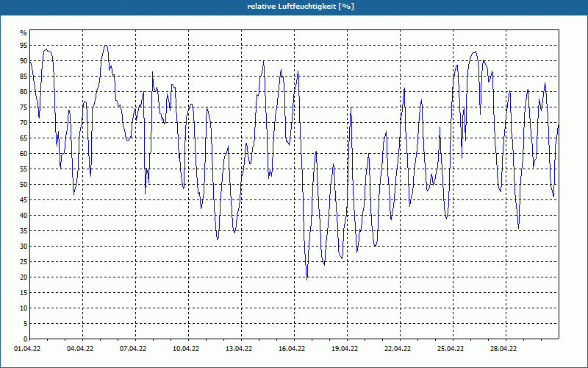Click the y-axis label '5'

(26, 324)
